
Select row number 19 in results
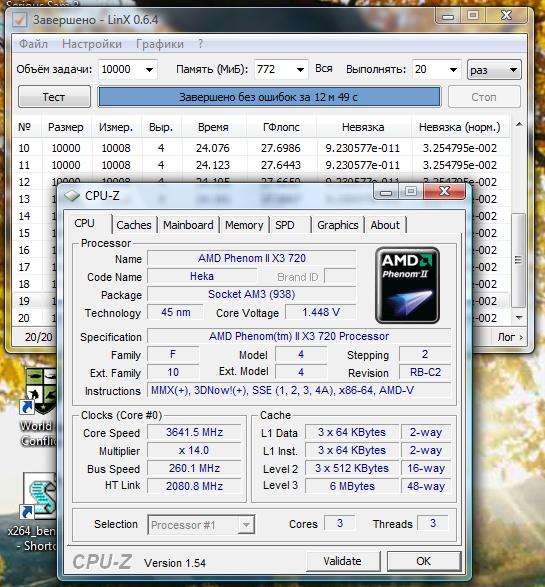24,301
